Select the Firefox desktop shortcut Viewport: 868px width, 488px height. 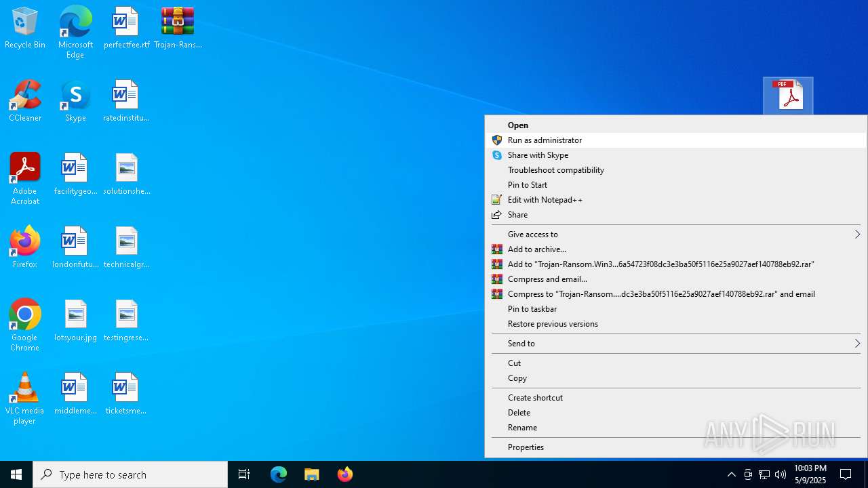click(25, 247)
